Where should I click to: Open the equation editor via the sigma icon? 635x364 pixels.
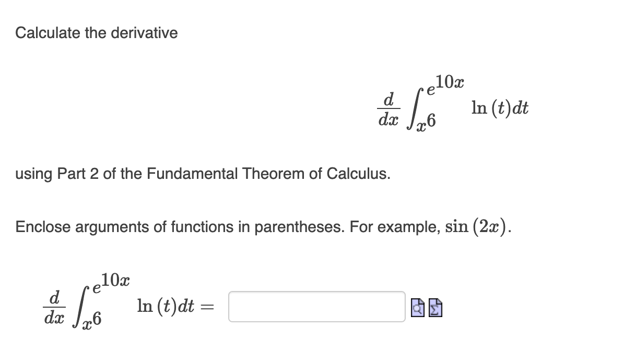click(x=436, y=308)
